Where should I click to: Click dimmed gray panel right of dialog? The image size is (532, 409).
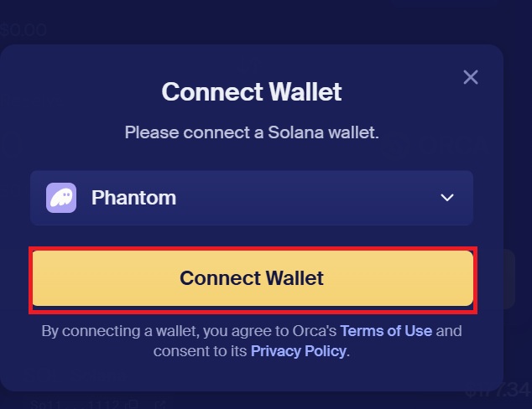pos(509,279)
